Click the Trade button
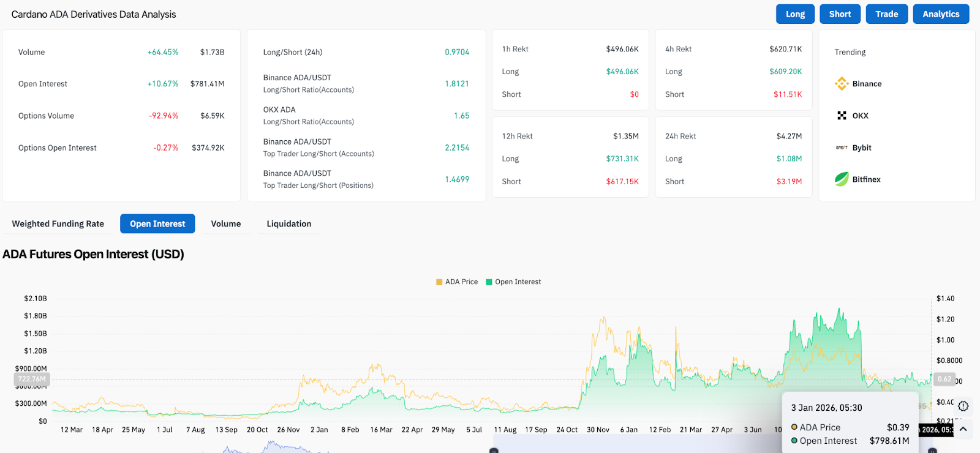Viewport: 980px width, 453px height. click(886, 14)
